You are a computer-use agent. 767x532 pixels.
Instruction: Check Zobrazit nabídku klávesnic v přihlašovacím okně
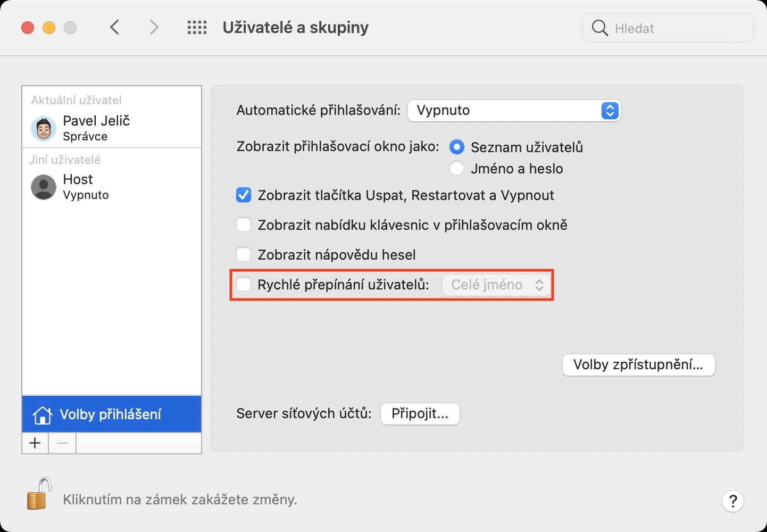pyautogui.click(x=244, y=225)
